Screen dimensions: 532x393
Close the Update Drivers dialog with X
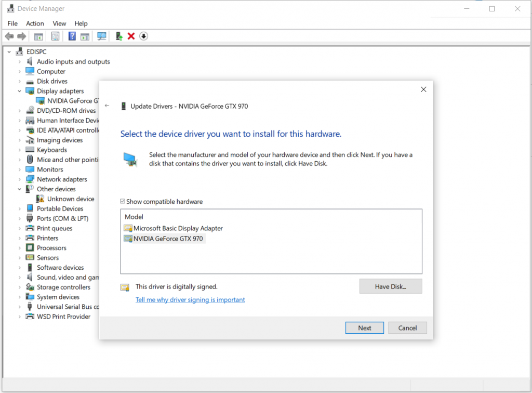pyautogui.click(x=423, y=89)
